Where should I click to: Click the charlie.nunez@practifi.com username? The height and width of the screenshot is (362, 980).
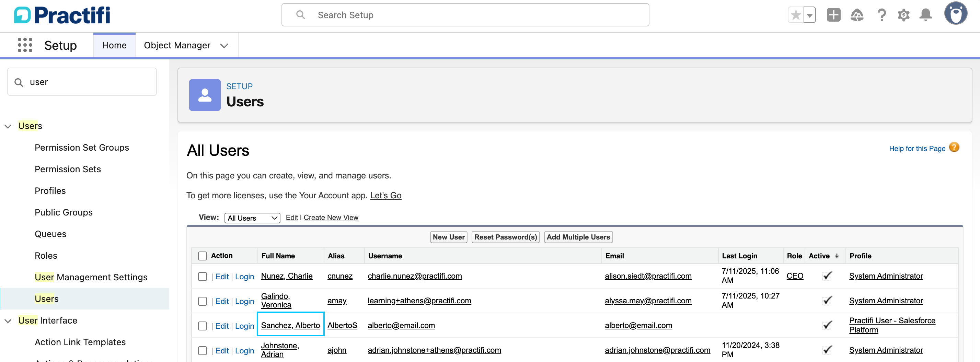(x=415, y=276)
